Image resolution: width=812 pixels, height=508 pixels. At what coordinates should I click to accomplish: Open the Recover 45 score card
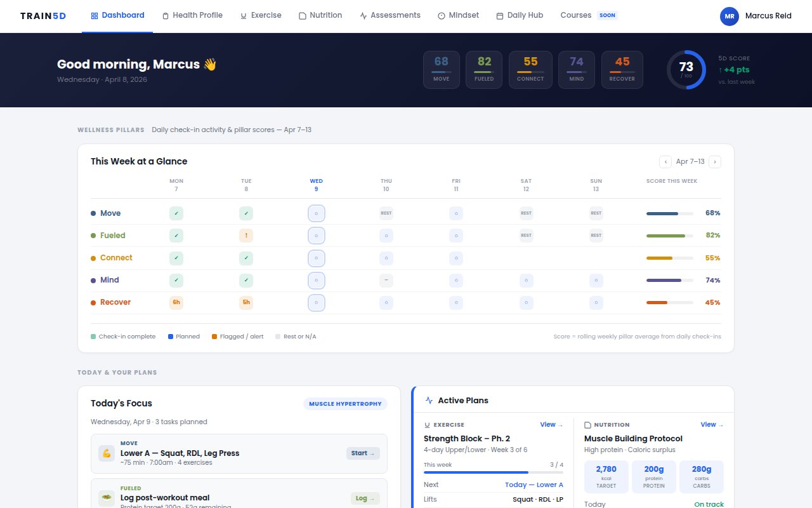pyautogui.click(x=622, y=70)
